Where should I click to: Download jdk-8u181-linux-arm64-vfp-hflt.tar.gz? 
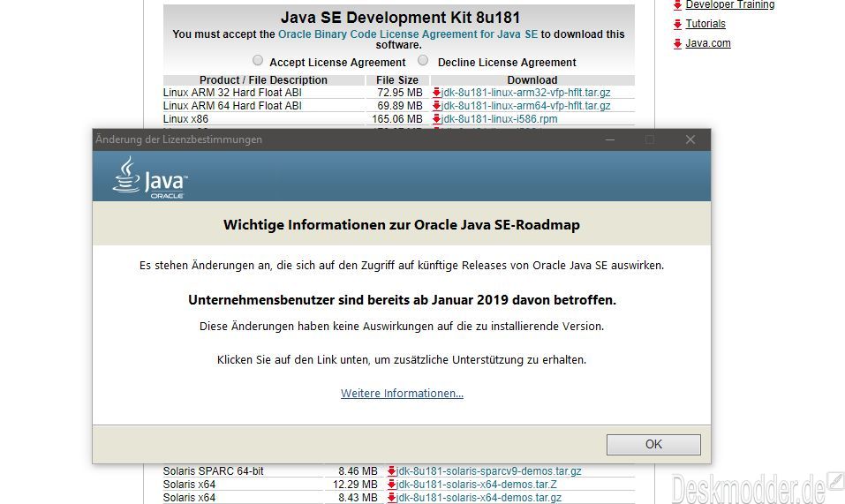point(526,106)
